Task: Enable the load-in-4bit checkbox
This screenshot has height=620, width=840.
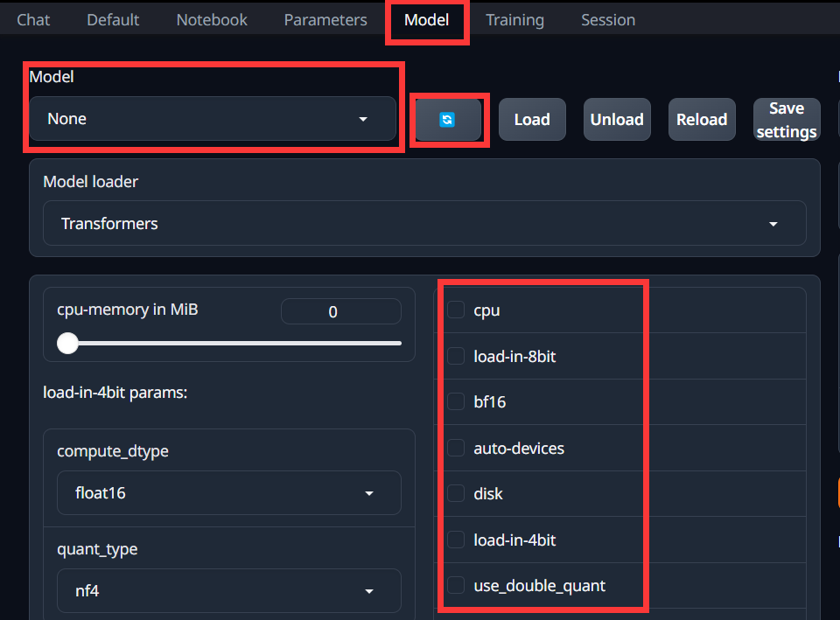Action: [456, 540]
